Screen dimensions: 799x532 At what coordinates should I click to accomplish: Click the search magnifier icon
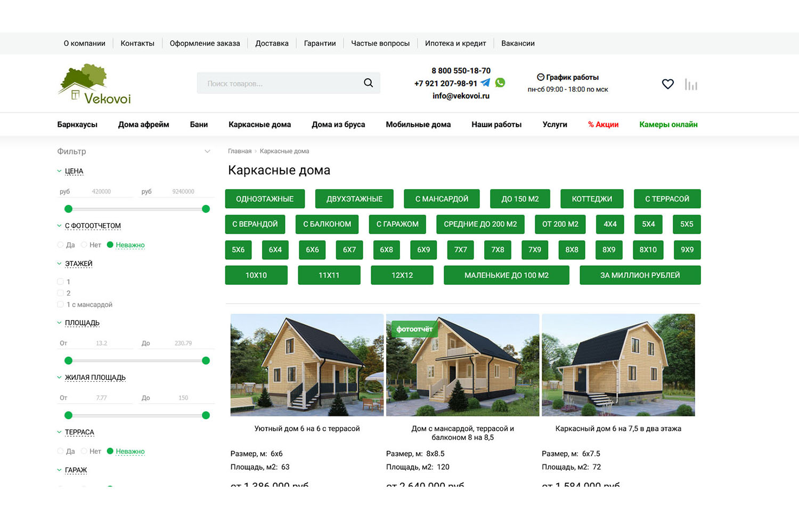(368, 83)
